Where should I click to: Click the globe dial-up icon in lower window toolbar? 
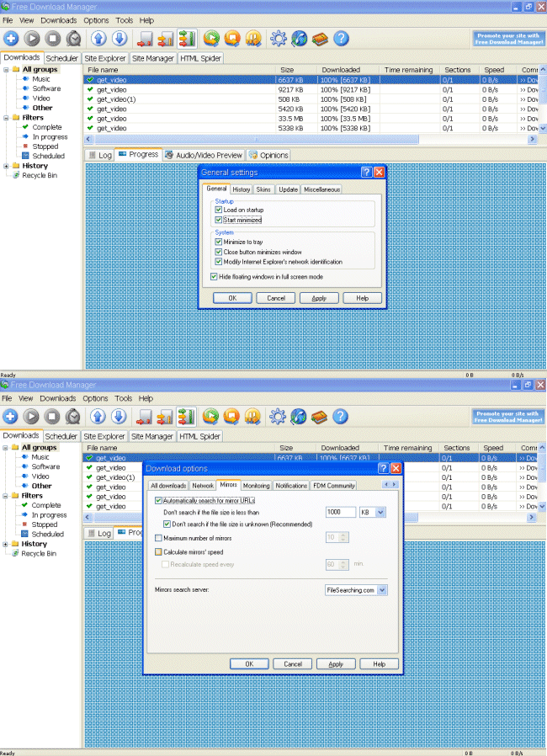[x=298, y=417]
